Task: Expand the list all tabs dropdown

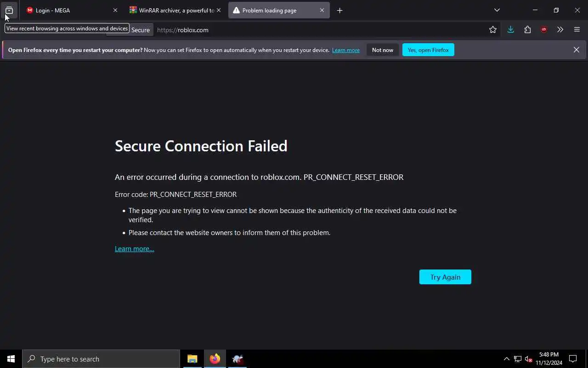Action: (497, 10)
